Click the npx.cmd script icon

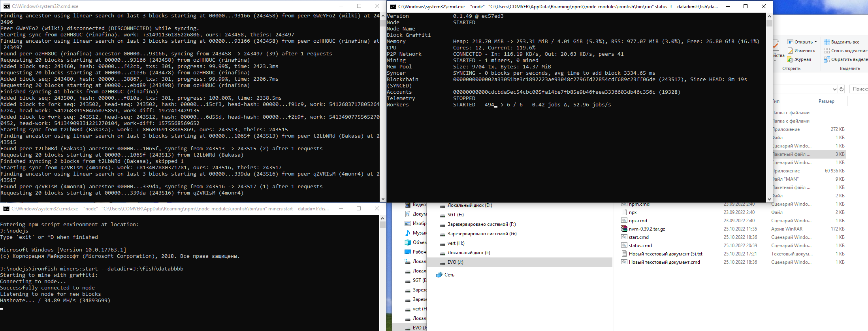click(x=624, y=221)
